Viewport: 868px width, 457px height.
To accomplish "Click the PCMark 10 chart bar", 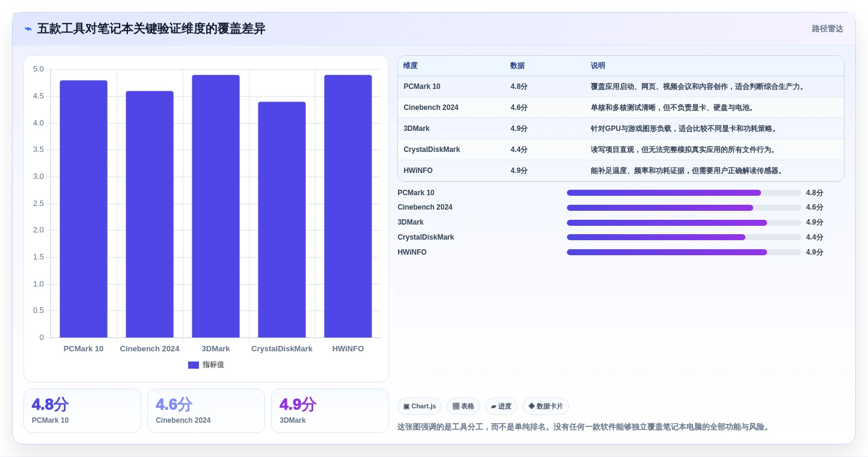I will pos(84,209).
